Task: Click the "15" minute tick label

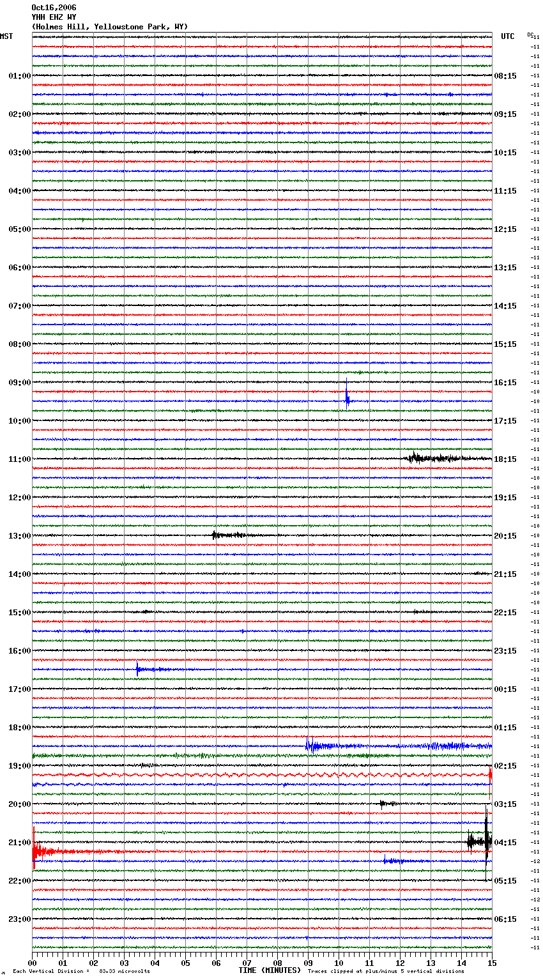Action: 492,963
